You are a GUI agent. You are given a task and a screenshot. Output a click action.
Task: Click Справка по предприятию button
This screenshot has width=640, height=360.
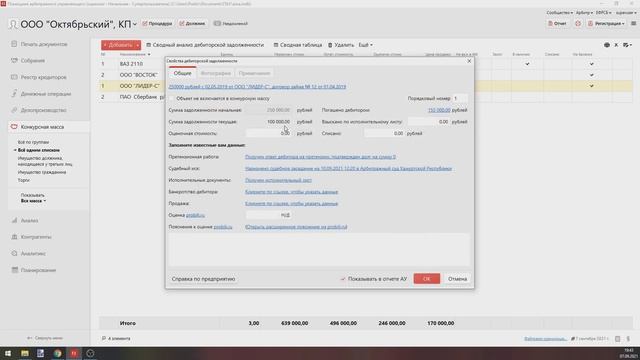(203, 279)
